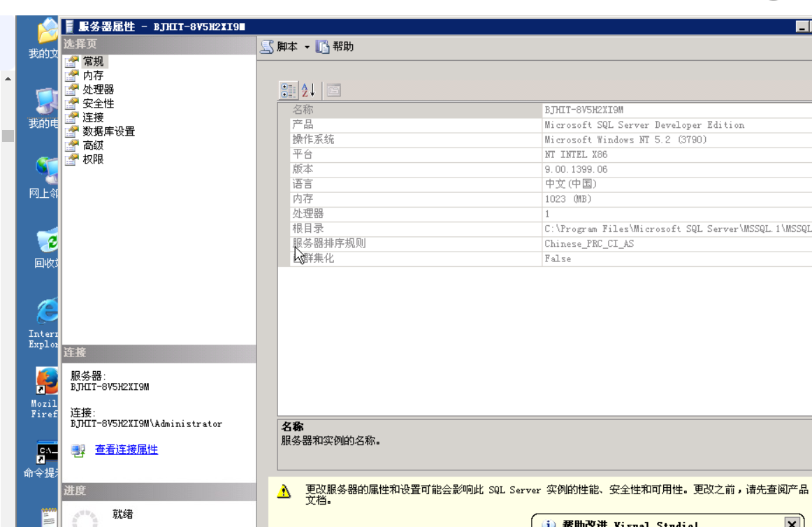Select the 常规 page
The height and width of the screenshot is (527, 812).
(x=93, y=62)
